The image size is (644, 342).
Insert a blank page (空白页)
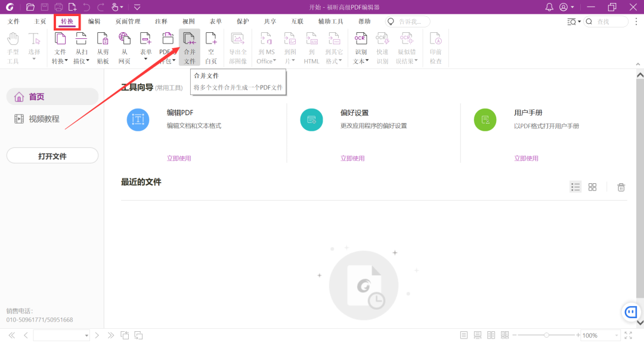tap(210, 48)
